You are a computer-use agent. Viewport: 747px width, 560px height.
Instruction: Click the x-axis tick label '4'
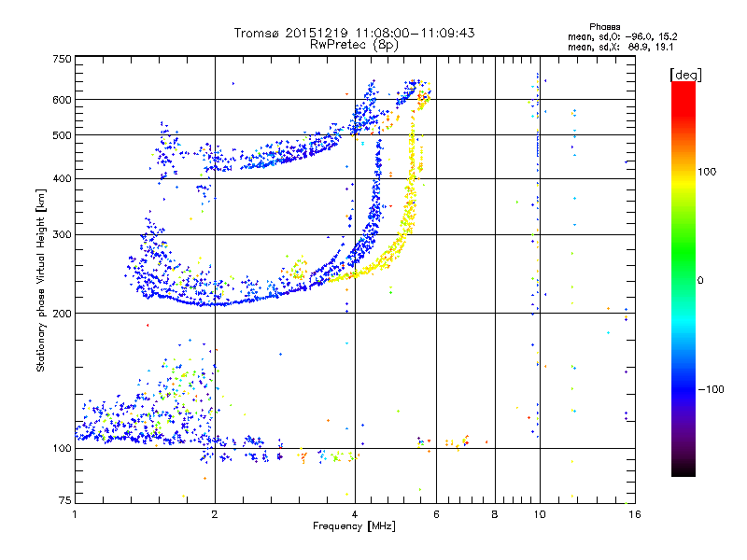[355, 514]
